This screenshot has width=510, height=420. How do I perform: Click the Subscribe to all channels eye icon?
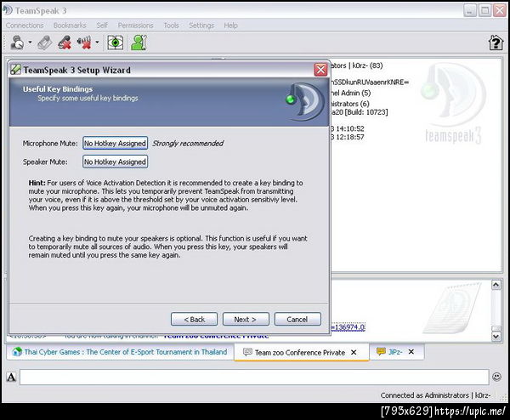(x=116, y=43)
